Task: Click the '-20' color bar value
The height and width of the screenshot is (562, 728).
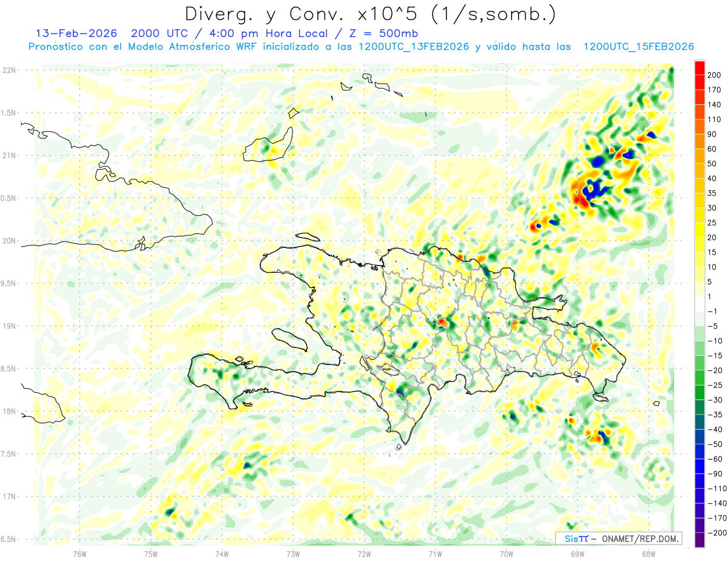Action: [x=715, y=370]
